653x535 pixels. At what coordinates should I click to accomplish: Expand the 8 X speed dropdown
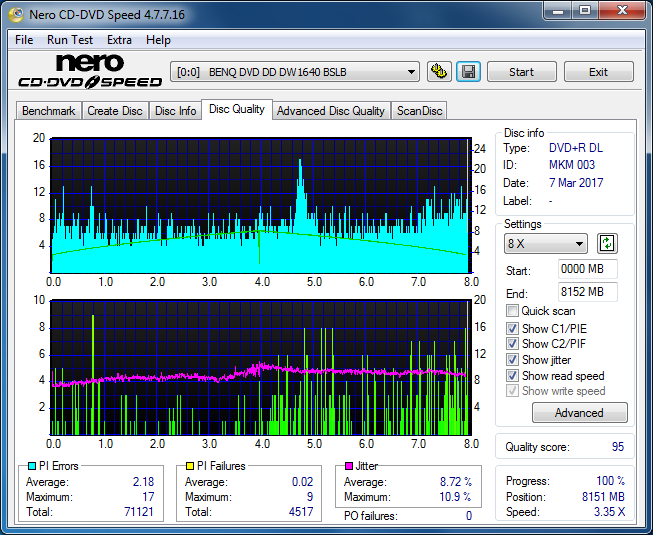546,244
